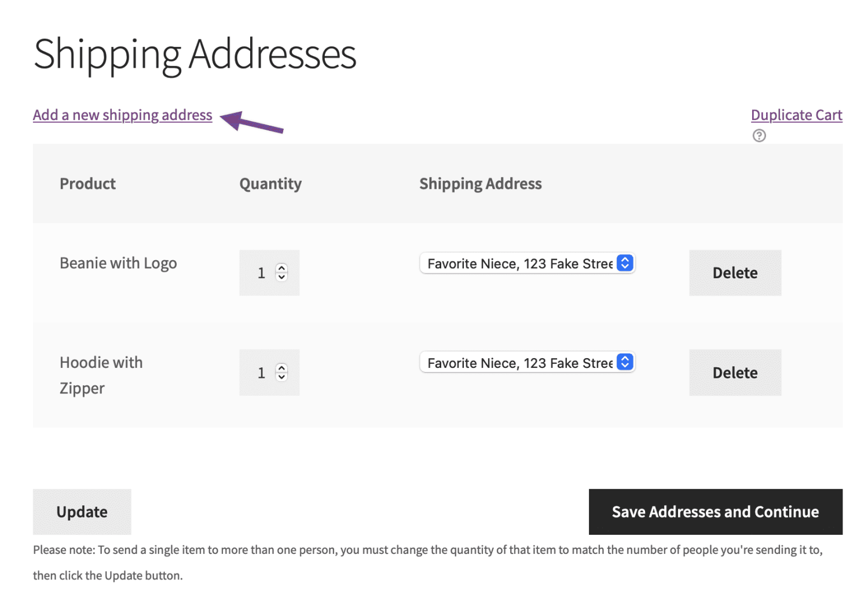Open the "Duplicate Cart" link

pos(796,115)
